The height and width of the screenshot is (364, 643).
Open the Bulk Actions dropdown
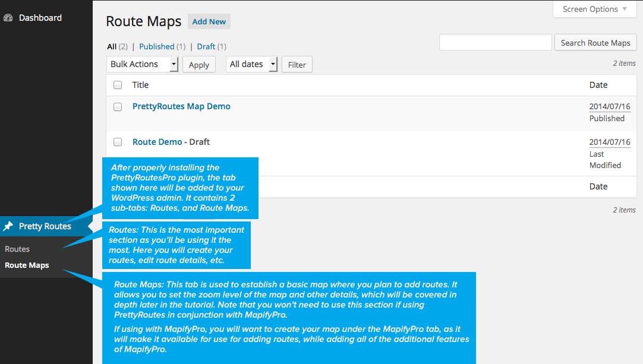point(143,64)
